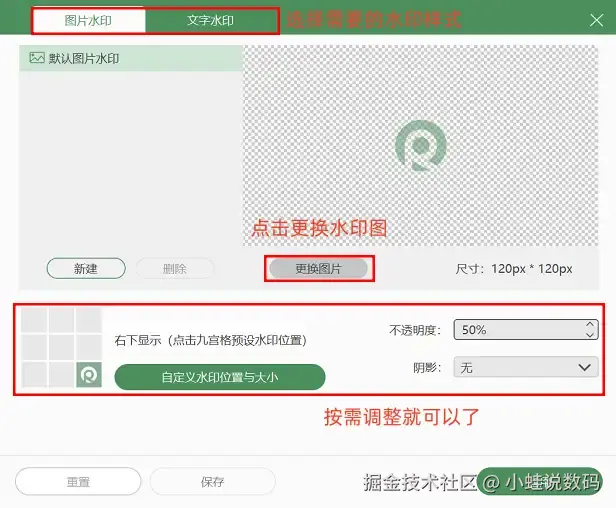Viewport: 616px width, 508px height.
Task: Click the 不透明度 label
Action: pos(415,330)
